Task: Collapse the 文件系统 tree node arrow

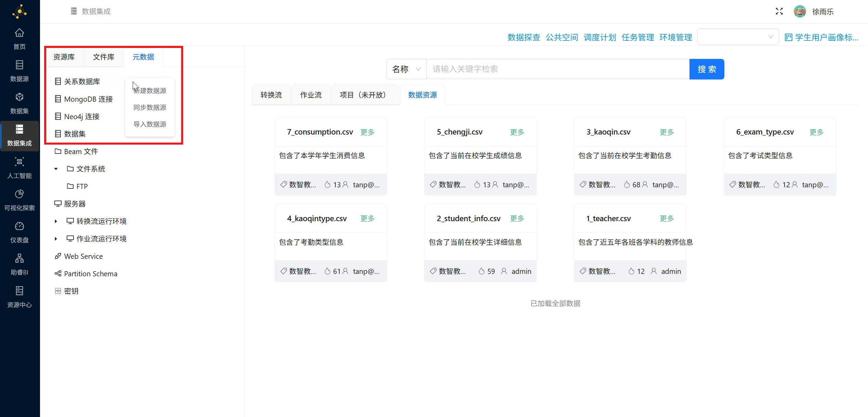Action: (56, 169)
